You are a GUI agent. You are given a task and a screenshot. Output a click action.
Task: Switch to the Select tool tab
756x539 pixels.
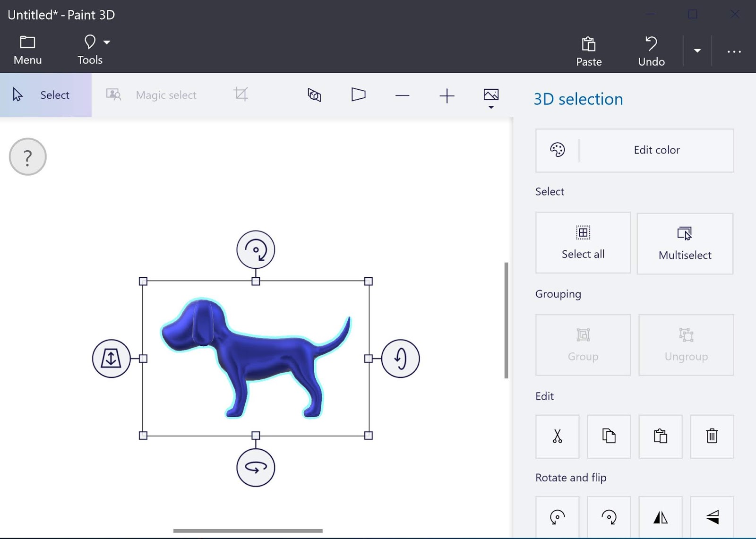[x=46, y=94]
